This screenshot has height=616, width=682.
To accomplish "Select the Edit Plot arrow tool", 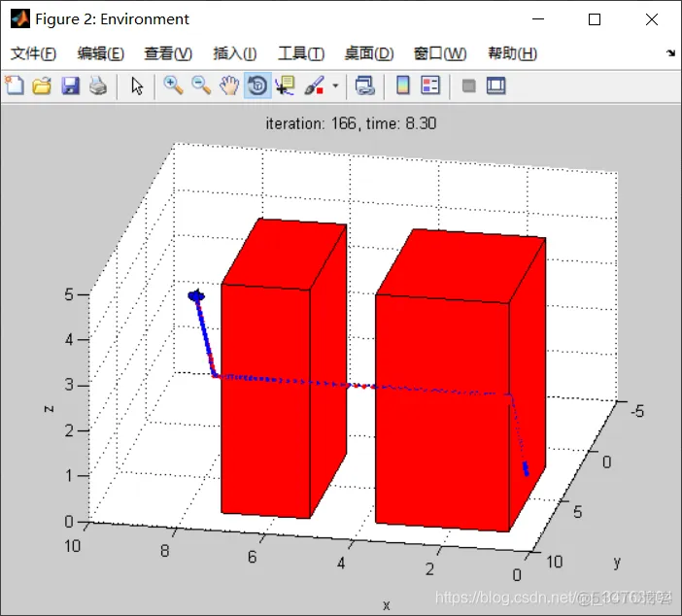I will 137,86.
